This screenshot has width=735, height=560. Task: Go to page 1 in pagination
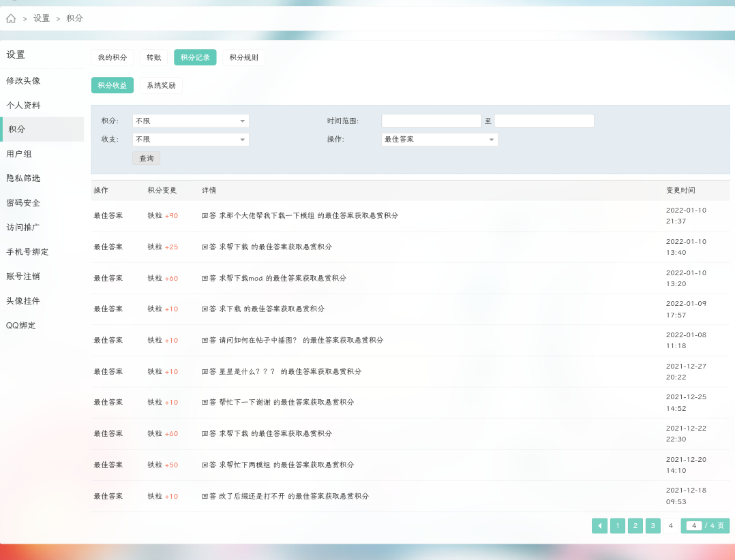pyautogui.click(x=617, y=526)
